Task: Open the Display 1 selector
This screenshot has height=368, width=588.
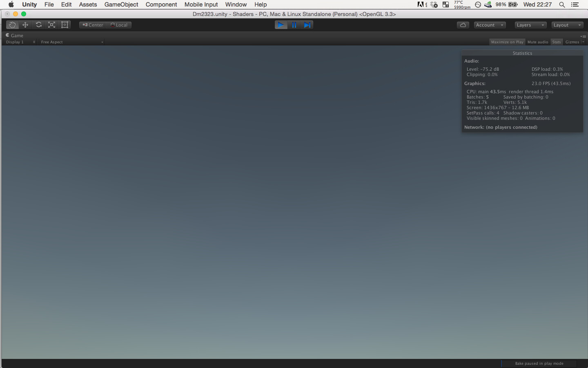Action: click(x=20, y=42)
